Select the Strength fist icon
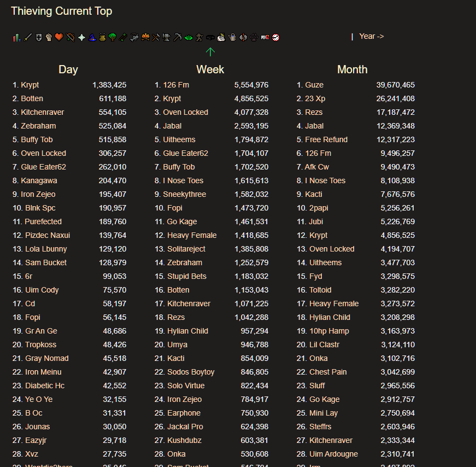476x467 pixels. [49, 37]
